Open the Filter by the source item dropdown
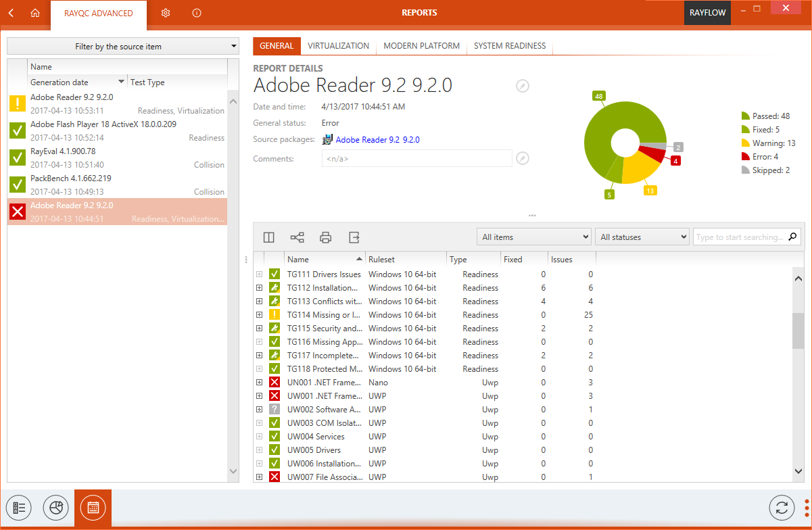 (123, 47)
